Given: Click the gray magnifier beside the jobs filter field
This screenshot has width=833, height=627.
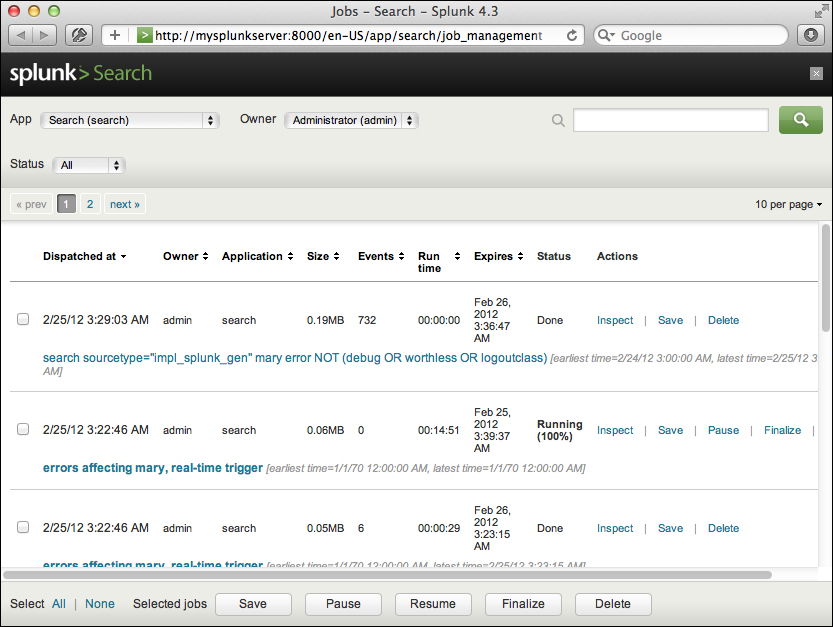Looking at the screenshot, I should [x=558, y=121].
